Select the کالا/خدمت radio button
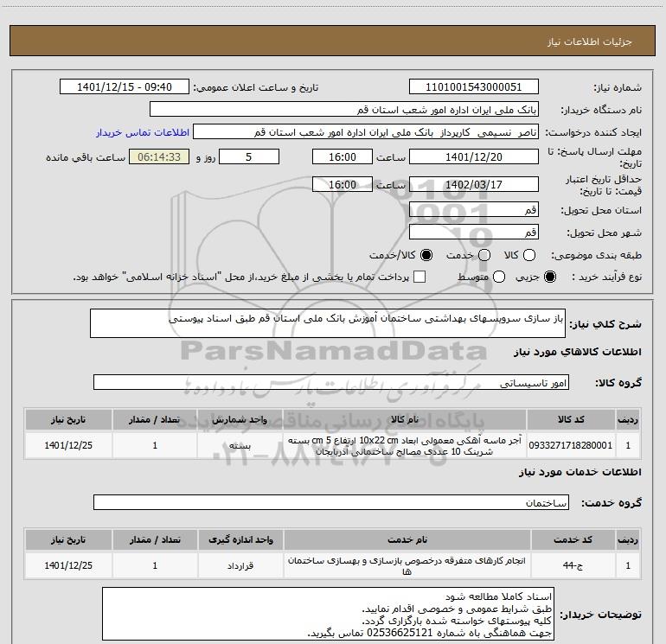 pos(426,255)
